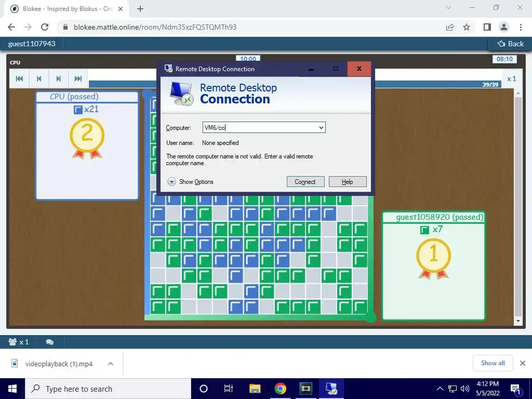Toggle Chrome side panel icon

[487, 27]
